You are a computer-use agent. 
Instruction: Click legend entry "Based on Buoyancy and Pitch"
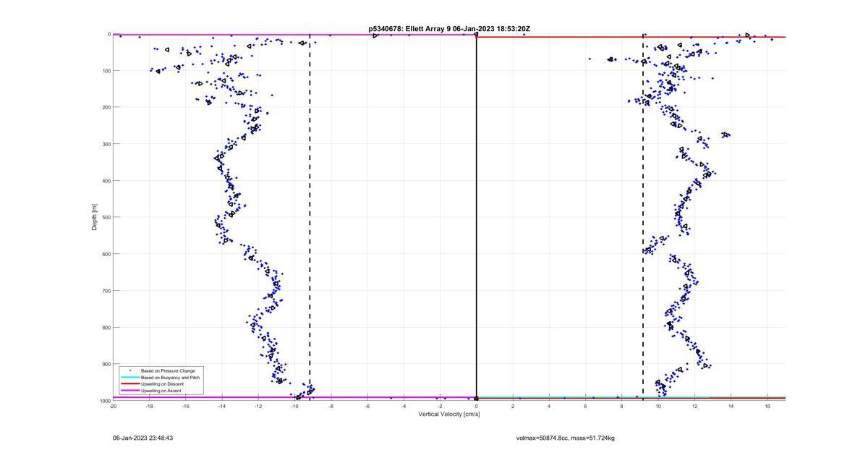(x=171, y=378)
